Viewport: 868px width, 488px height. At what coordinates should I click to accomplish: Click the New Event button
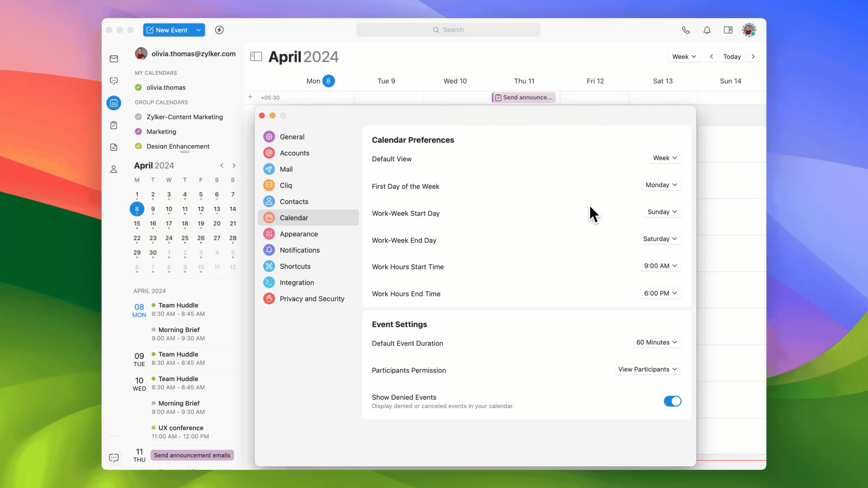click(x=167, y=30)
